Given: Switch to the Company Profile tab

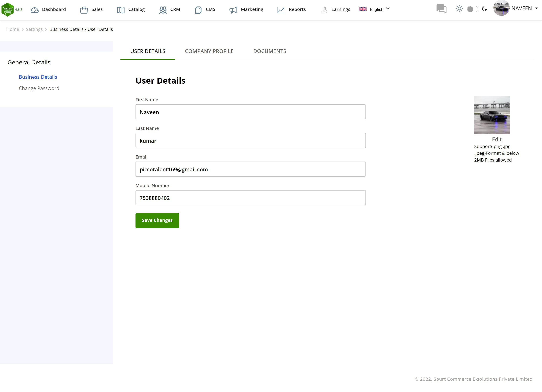Looking at the screenshot, I should click(209, 51).
